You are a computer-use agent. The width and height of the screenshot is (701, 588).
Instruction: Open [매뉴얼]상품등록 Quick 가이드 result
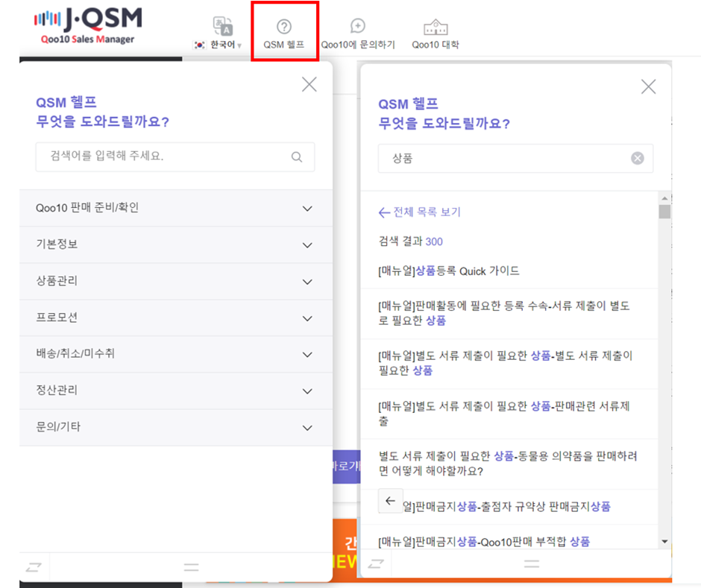click(449, 271)
